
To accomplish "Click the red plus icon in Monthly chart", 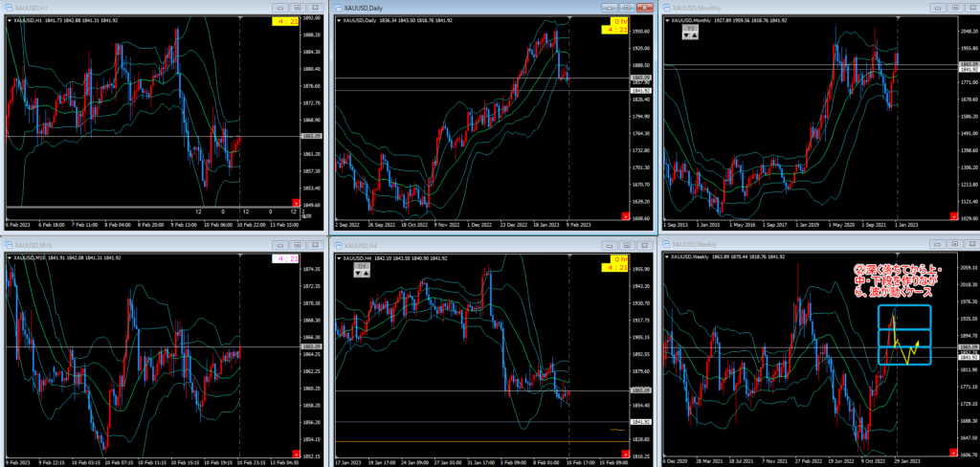I will click(x=951, y=215).
